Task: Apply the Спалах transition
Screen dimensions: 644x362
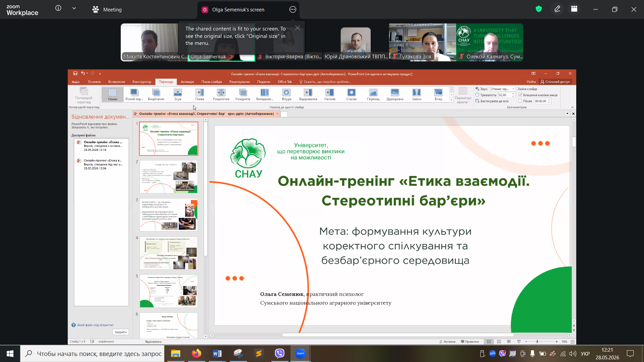Action: click(352, 95)
